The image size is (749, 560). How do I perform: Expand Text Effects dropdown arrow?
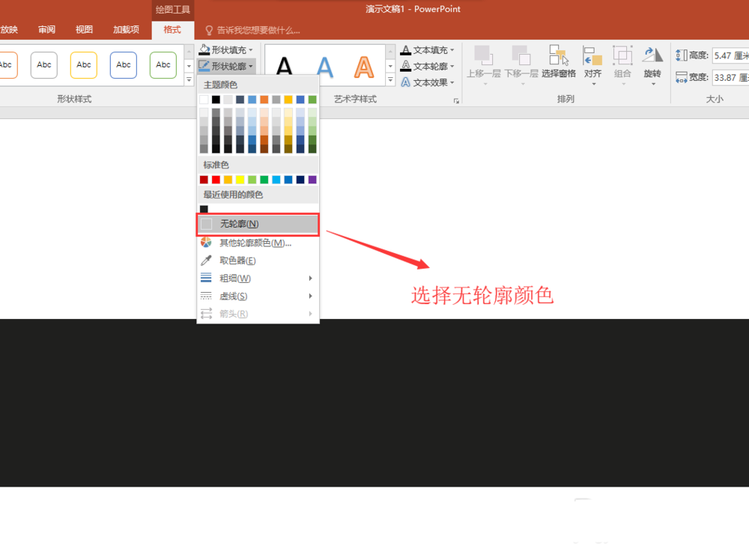452,82
